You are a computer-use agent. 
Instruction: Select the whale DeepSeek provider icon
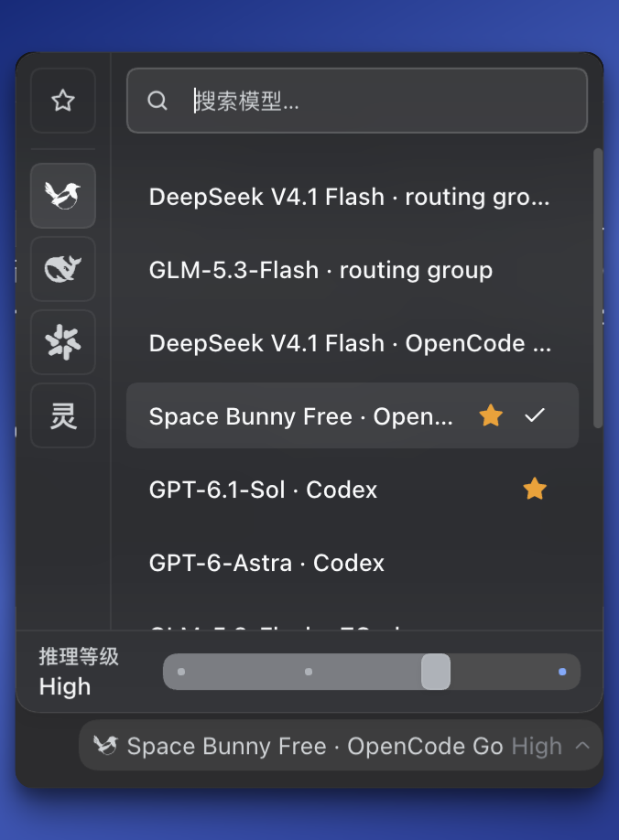pyautogui.click(x=62, y=269)
